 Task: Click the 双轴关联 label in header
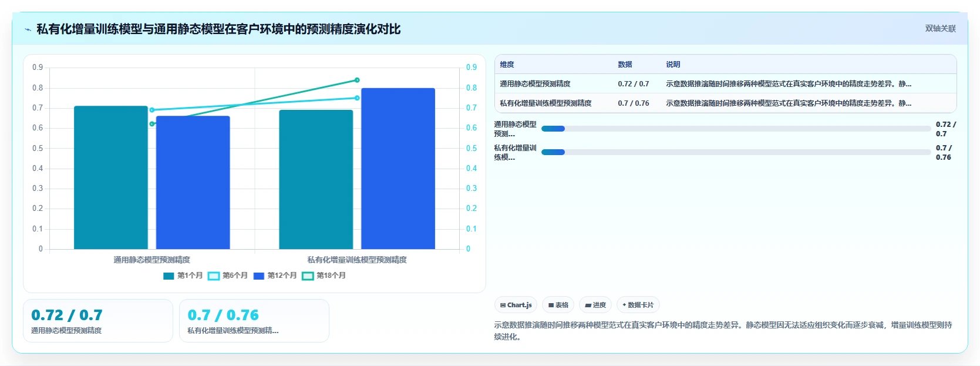(940, 29)
